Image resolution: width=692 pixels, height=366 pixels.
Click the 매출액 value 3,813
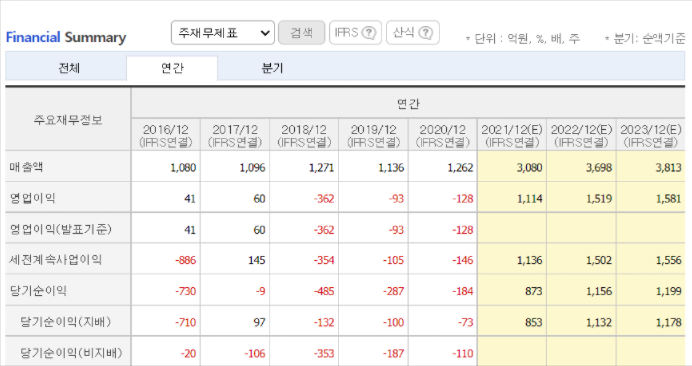tap(669, 168)
